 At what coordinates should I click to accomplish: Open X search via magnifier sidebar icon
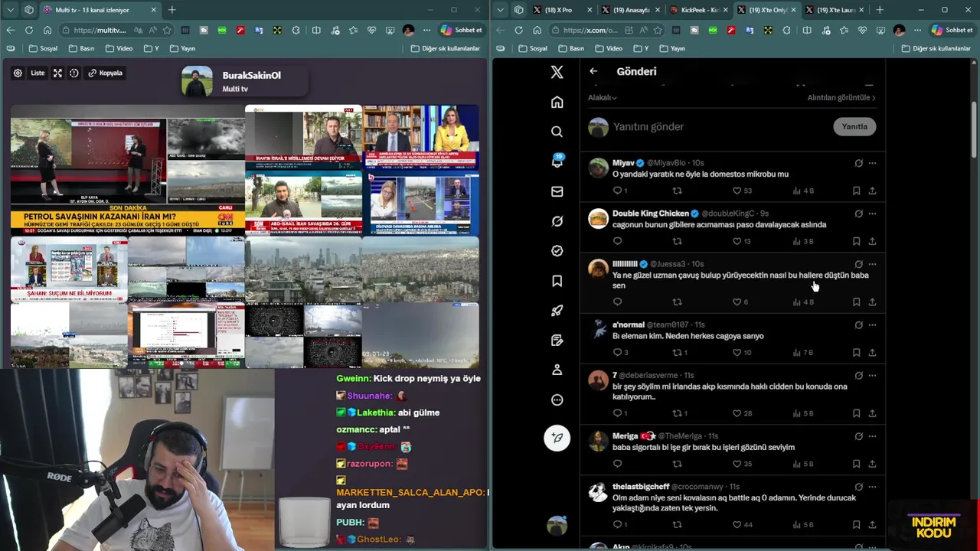coord(557,132)
